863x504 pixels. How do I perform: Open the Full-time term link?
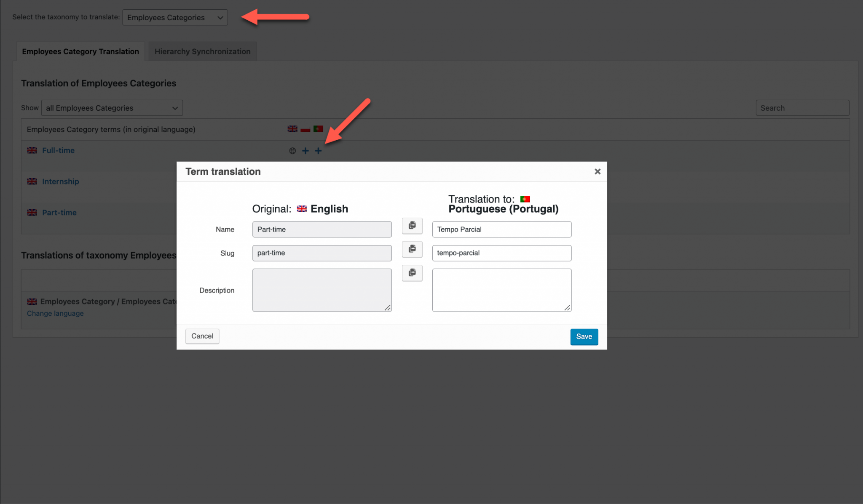click(58, 150)
